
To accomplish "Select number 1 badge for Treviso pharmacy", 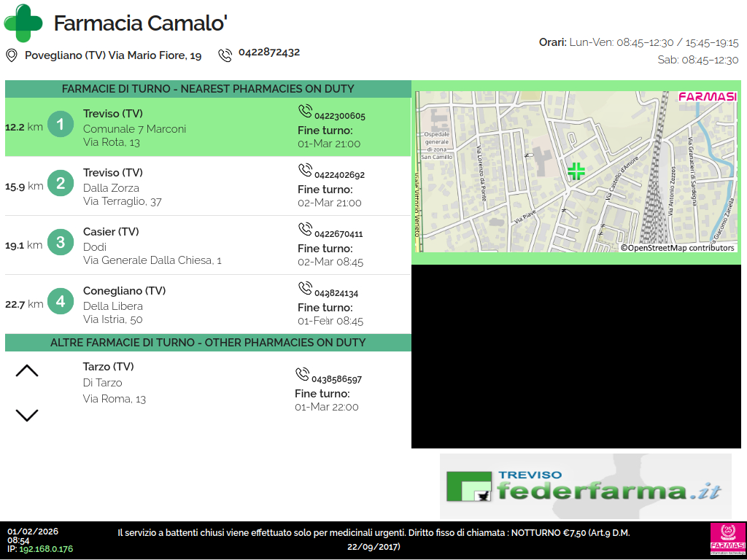I will click(x=61, y=125).
